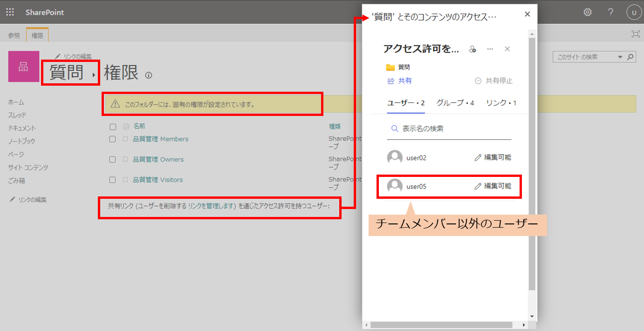Click the 共有停止 stop sharing button

click(493, 81)
